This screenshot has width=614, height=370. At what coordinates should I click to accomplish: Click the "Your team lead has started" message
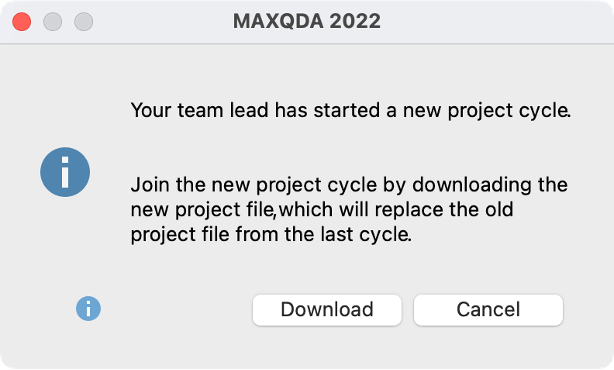tap(351, 110)
